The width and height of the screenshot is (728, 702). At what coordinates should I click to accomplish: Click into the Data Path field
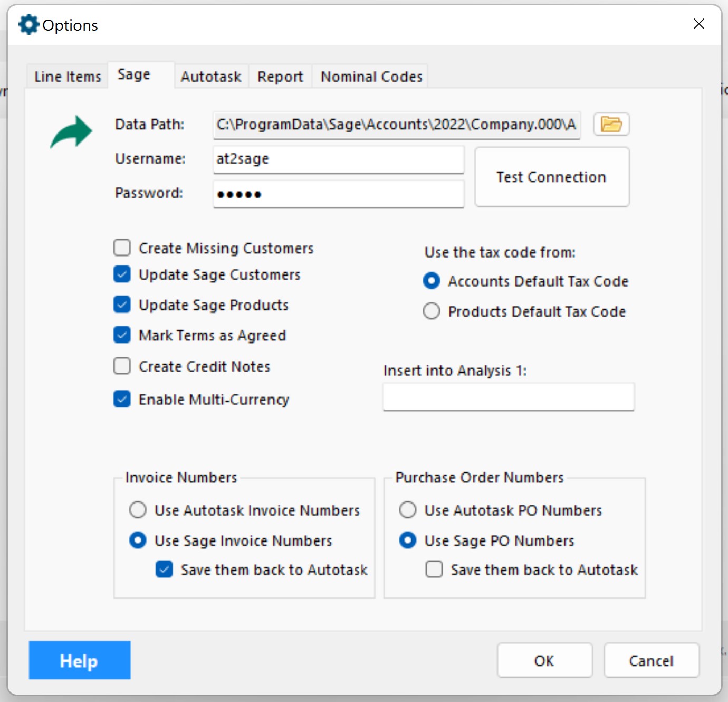click(397, 125)
